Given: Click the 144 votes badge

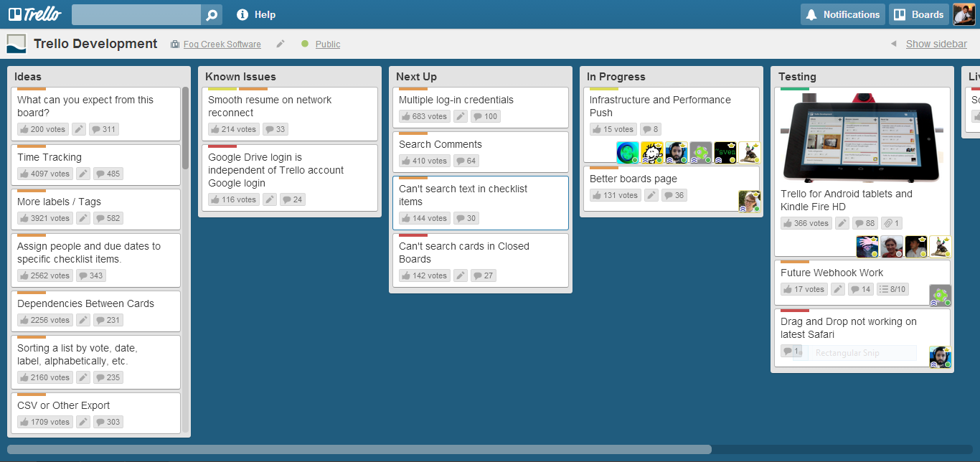Looking at the screenshot, I should pyautogui.click(x=425, y=218).
